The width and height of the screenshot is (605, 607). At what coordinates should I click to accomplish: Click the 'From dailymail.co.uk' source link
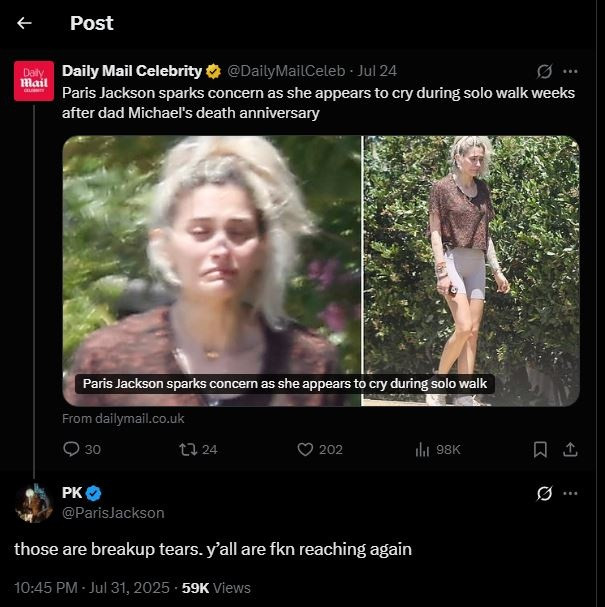click(123, 419)
